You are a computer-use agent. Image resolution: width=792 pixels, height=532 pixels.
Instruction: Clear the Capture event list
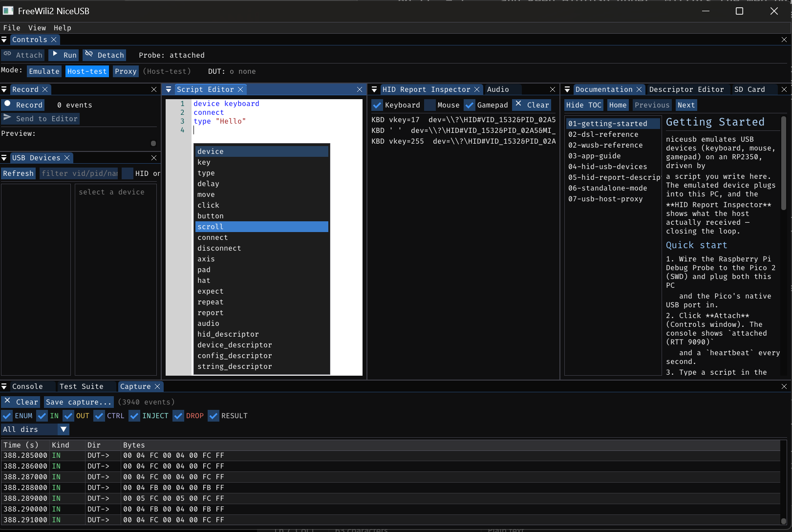click(x=21, y=402)
